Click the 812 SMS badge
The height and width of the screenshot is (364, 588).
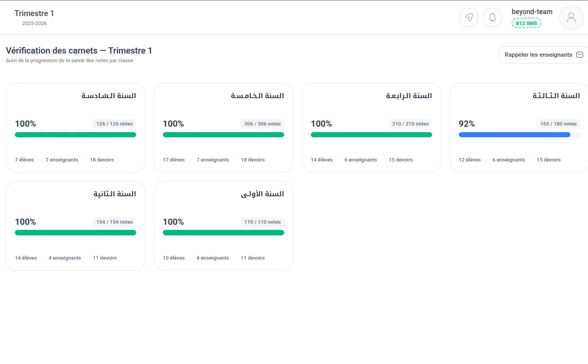coord(527,23)
